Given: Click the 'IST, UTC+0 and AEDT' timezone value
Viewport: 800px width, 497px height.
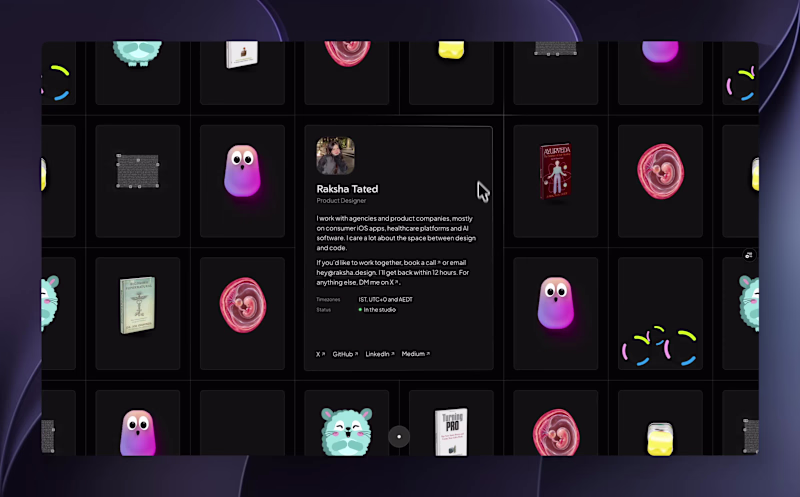Looking at the screenshot, I should tap(386, 300).
